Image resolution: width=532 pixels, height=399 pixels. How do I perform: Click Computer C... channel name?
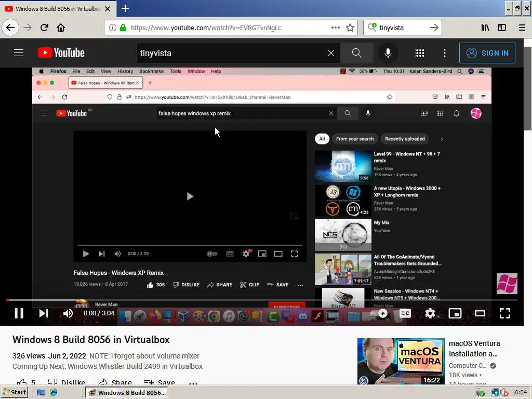click(x=468, y=365)
